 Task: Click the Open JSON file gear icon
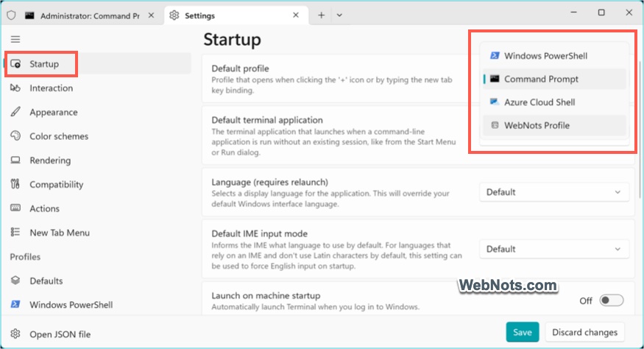coord(15,334)
